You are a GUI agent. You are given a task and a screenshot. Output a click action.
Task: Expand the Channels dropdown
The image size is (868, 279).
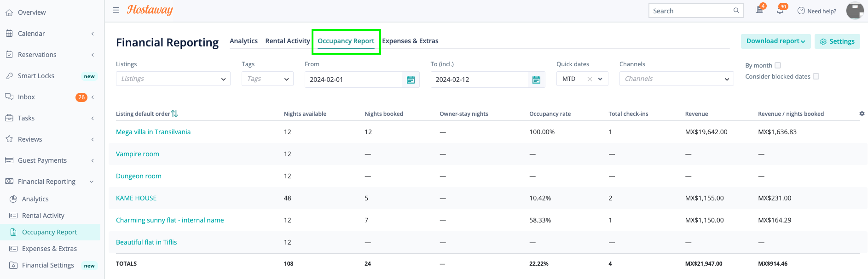[677, 79]
